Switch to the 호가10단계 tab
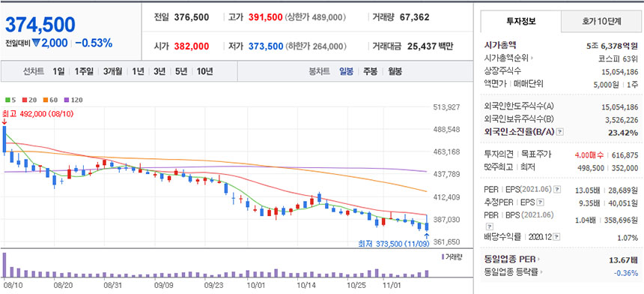This screenshot has height=294, width=644. pyautogui.click(x=601, y=22)
